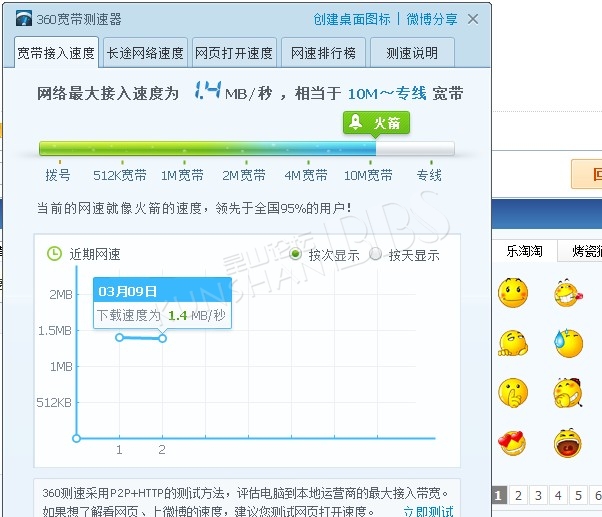Screen dimensions: 602x517
Task: Open the 测速说明 tab
Action: pyautogui.click(x=412, y=53)
